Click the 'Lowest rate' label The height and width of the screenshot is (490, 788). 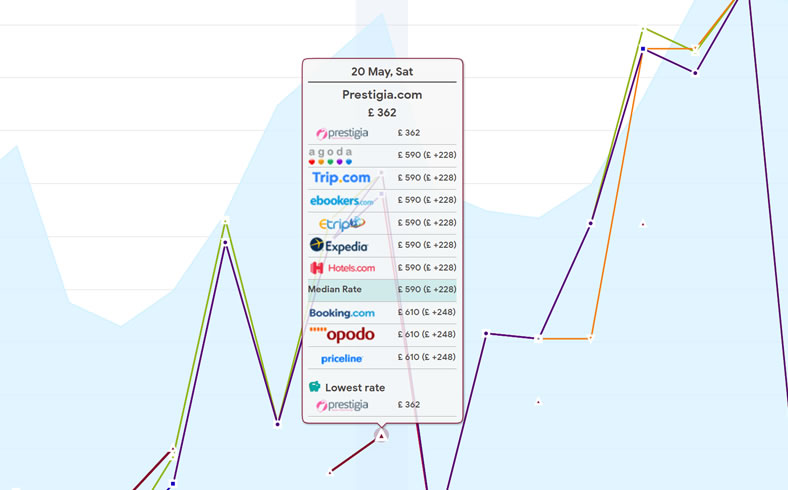[x=355, y=387]
